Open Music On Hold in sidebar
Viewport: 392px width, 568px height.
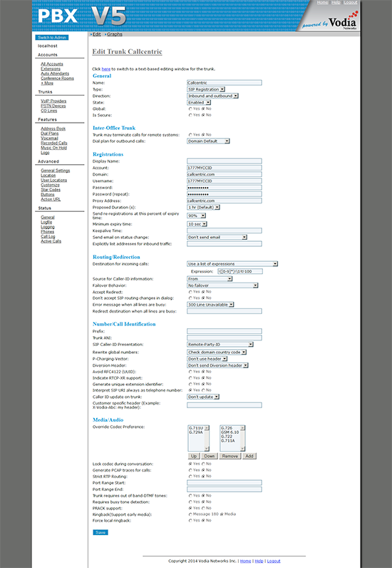[53, 148]
